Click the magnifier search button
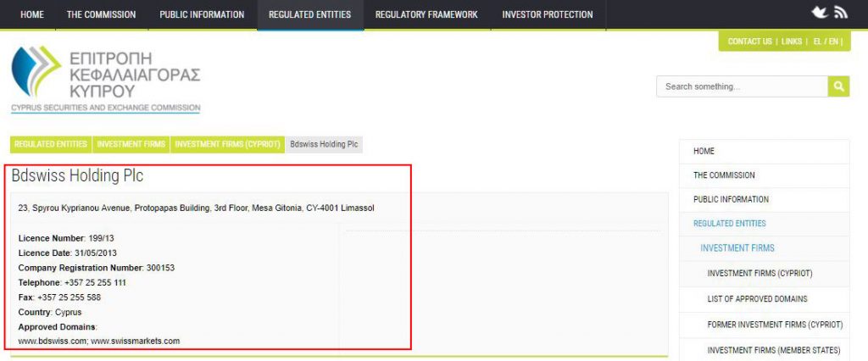This screenshot has width=868, height=361. [x=838, y=86]
